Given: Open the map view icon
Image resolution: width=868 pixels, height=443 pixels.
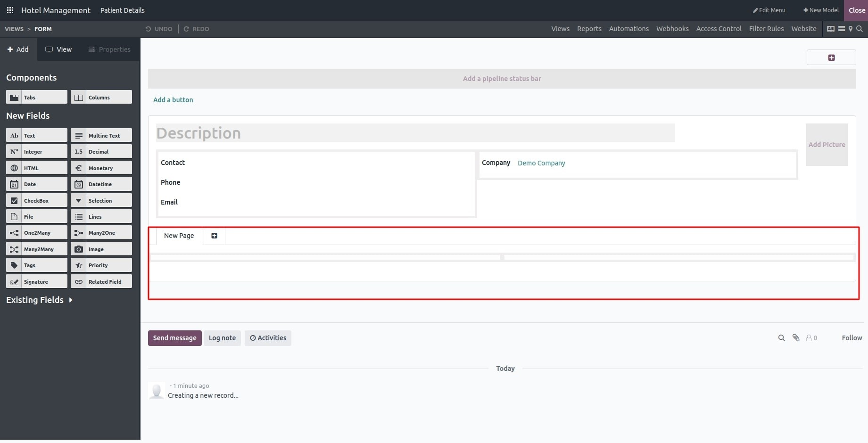Looking at the screenshot, I should pyautogui.click(x=851, y=29).
